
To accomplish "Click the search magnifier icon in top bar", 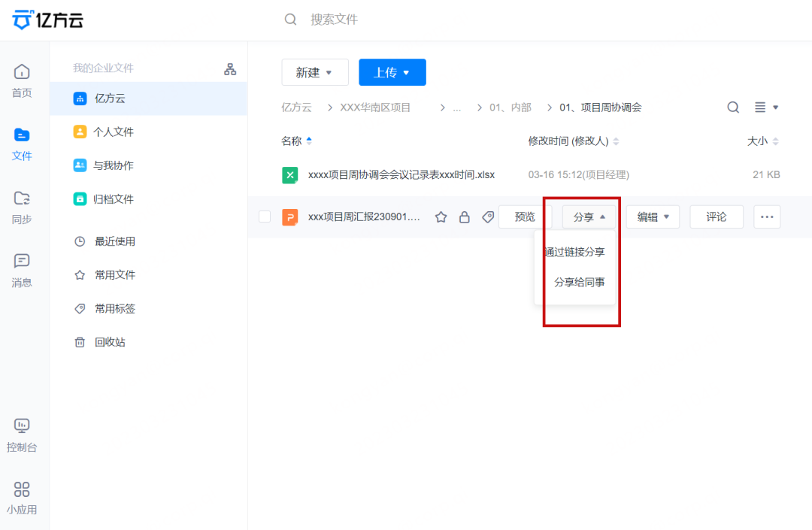I will pos(290,20).
